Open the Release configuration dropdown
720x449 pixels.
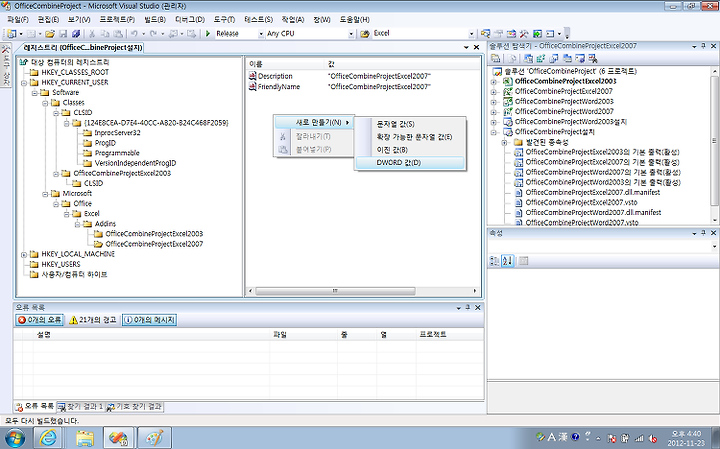[261, 34]
